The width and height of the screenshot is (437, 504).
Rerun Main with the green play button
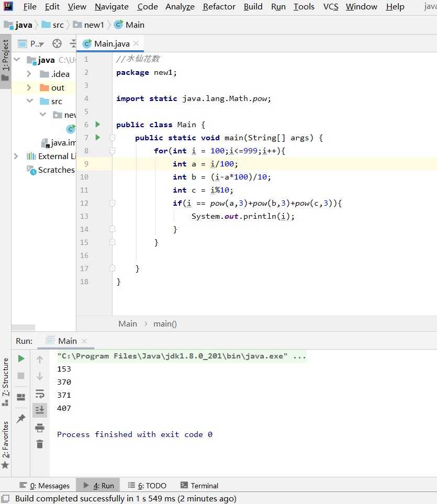point(21,359)
